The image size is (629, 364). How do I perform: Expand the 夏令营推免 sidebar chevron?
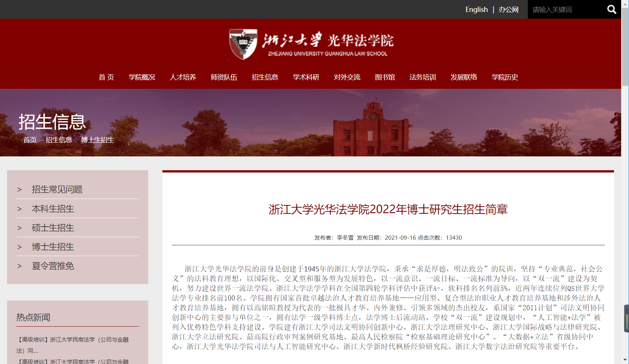[20, 266]
